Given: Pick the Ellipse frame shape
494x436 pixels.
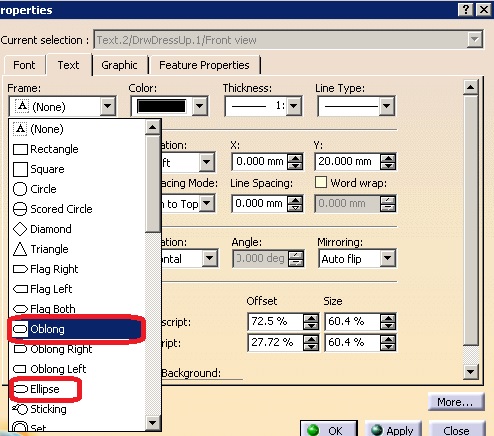Looking at the screenshot, I should 20,389.
